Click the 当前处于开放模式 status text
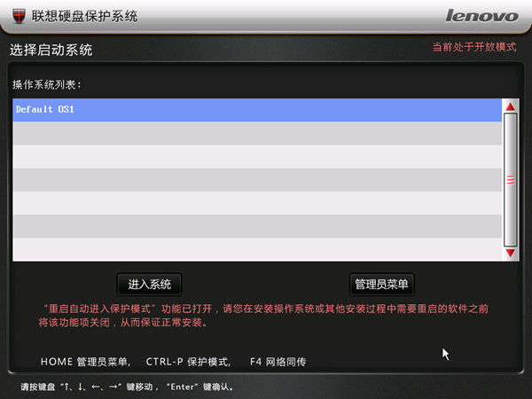 (474, 47)
